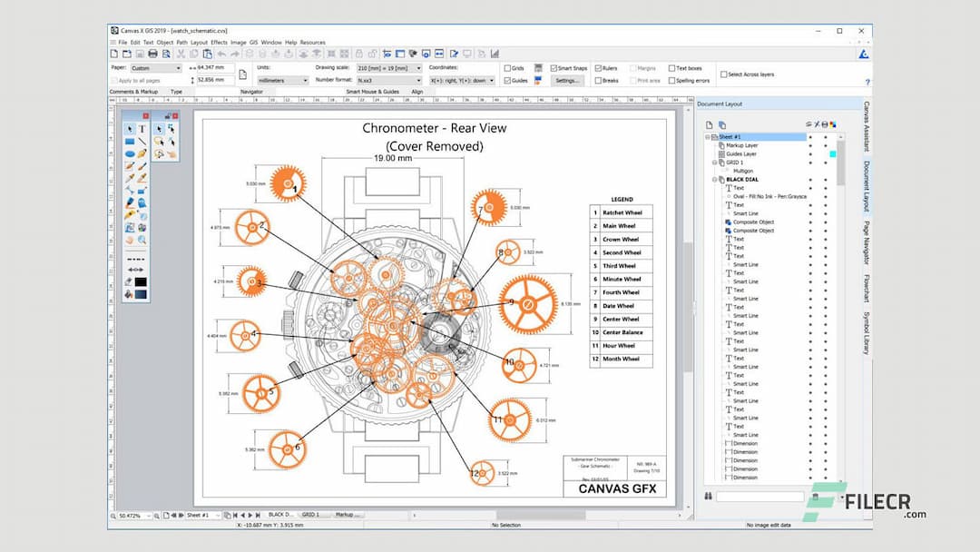This screenshot has width=980, height=552.
Task: Click the black color swatch in the toolbox
Action: pyautogui.click(x=141, y=281)
